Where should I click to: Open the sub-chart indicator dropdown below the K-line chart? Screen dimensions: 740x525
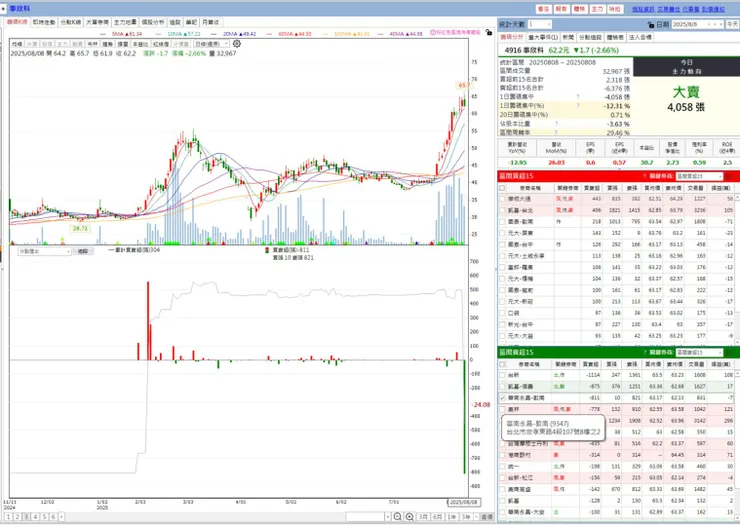click(x=68, y=252)
